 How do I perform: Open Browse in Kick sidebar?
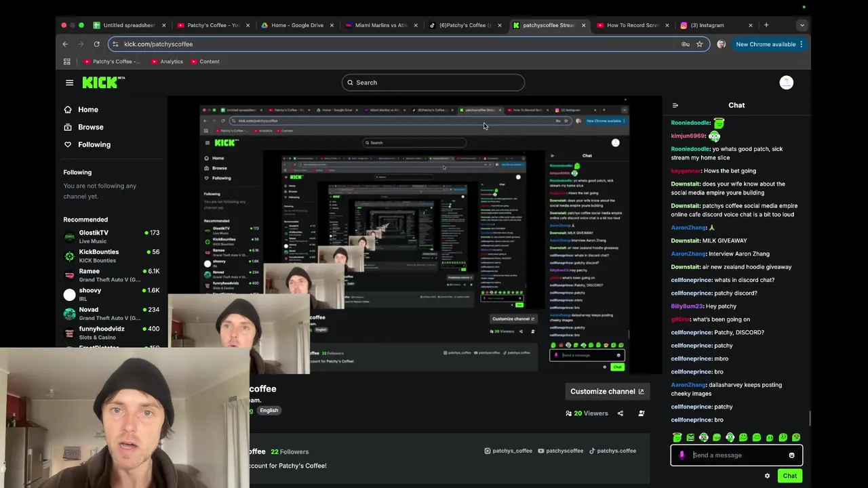tap(83, 127)
